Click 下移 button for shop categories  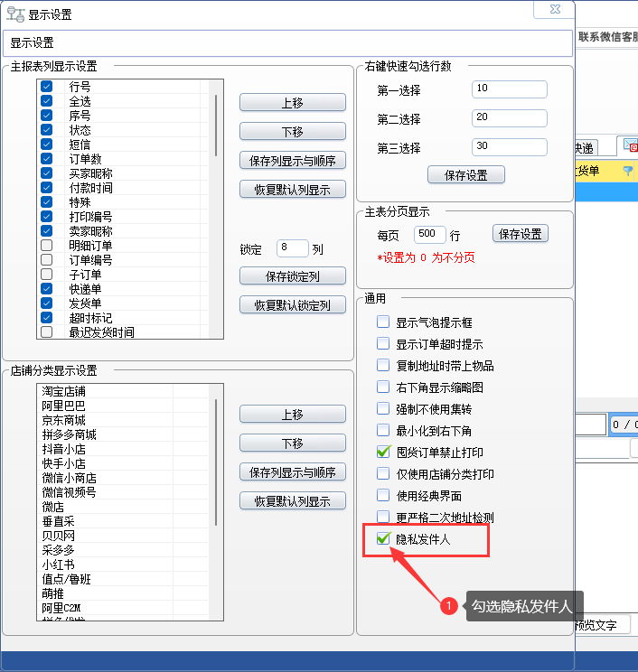tap(293, 443)
